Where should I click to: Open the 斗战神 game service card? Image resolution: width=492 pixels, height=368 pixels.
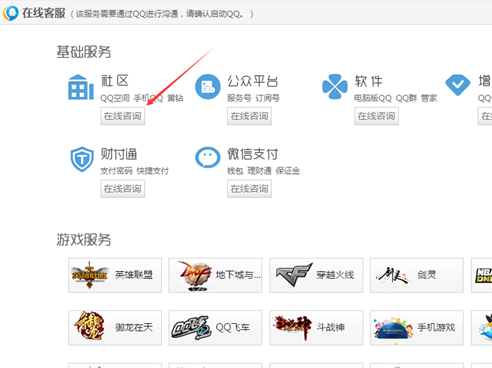(x=316, y=328)
